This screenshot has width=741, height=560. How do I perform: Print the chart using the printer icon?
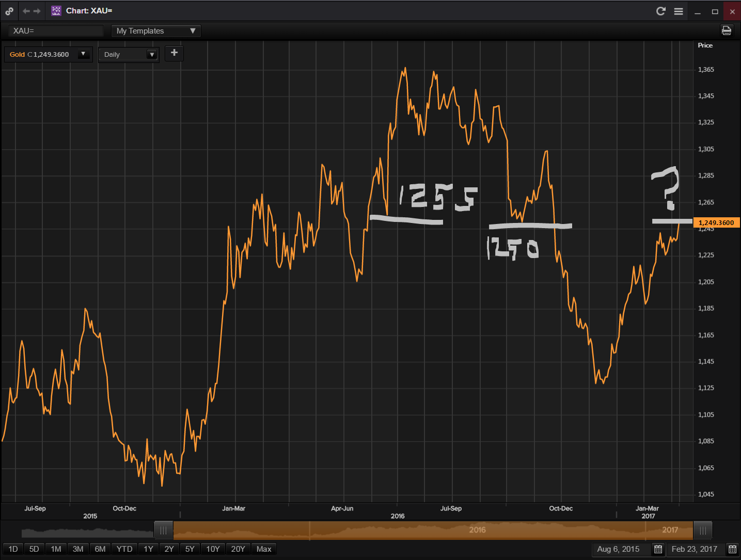tap(727, 30)
